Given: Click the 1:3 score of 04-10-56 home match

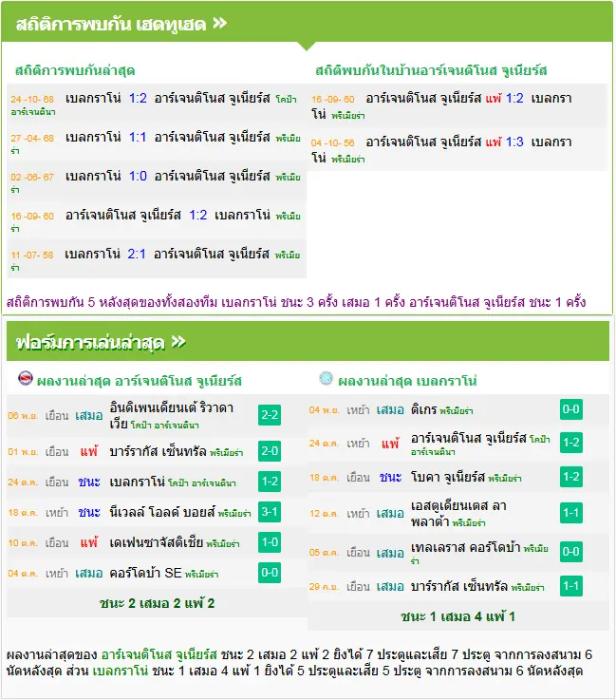Looking at the screenshot, I should coord(514,142).
